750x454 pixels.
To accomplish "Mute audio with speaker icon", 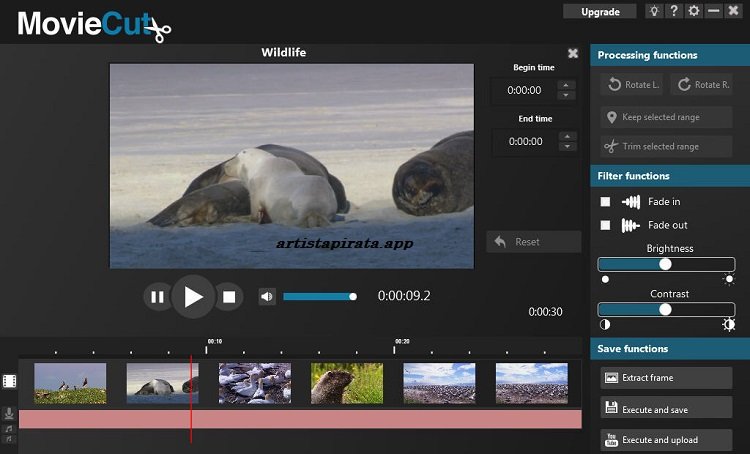I will 267,297.
